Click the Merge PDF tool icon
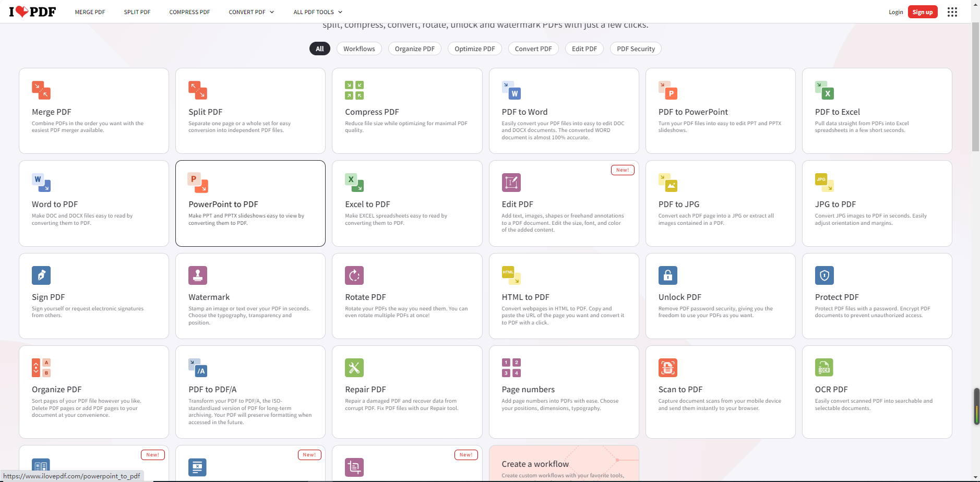The width and height of the screenshot is (980, 482). click(41, 90)
